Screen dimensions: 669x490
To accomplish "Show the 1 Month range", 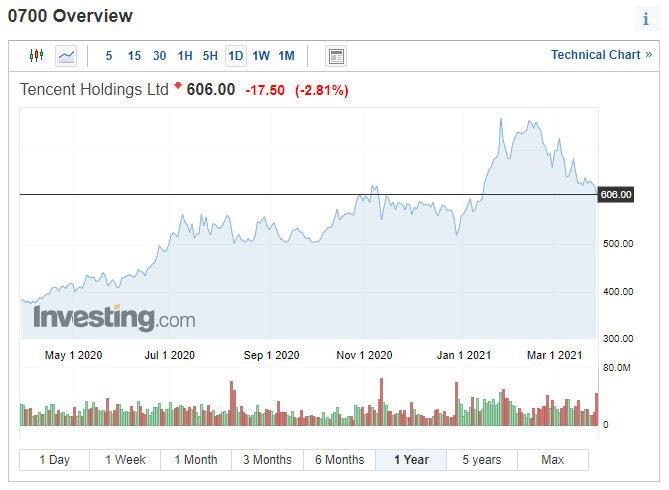I will [196, 460].
